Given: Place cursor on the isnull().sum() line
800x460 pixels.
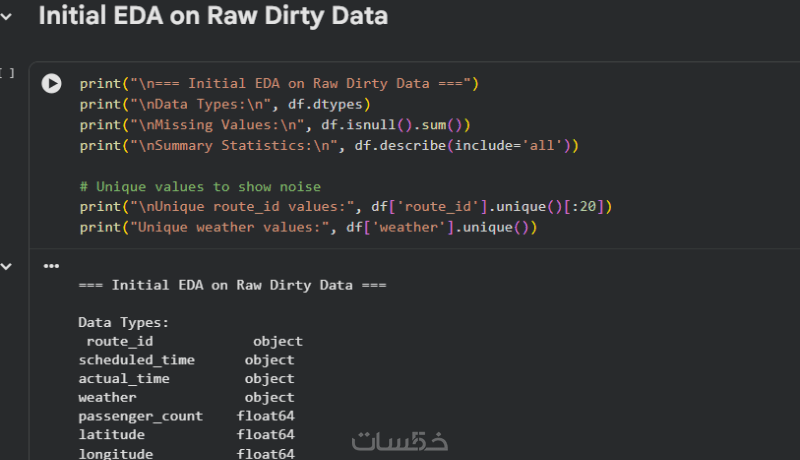Looking at the screenshot, I should pos(274,125).
